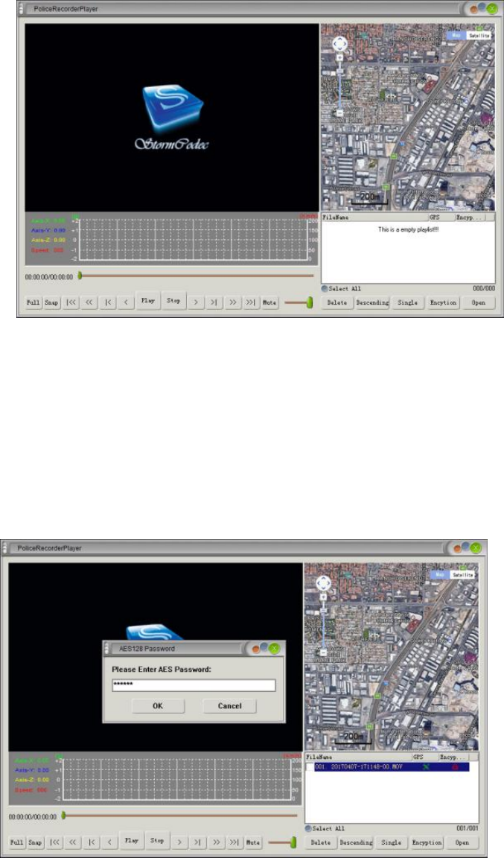Click Encyption button in bottom window

[427, 842]
